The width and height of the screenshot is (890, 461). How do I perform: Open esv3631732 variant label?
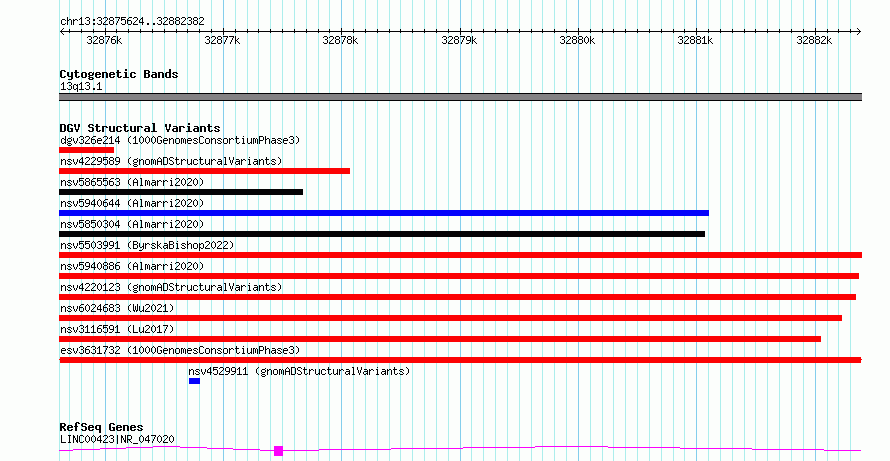[180, 350]
